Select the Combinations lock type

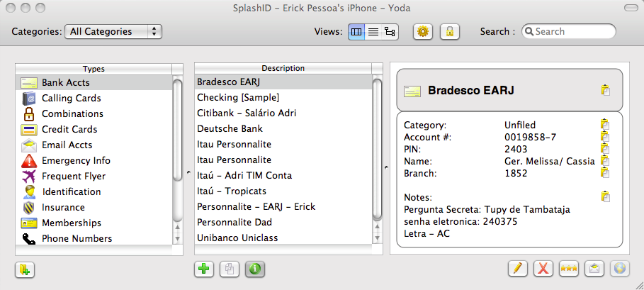[94, 113]
